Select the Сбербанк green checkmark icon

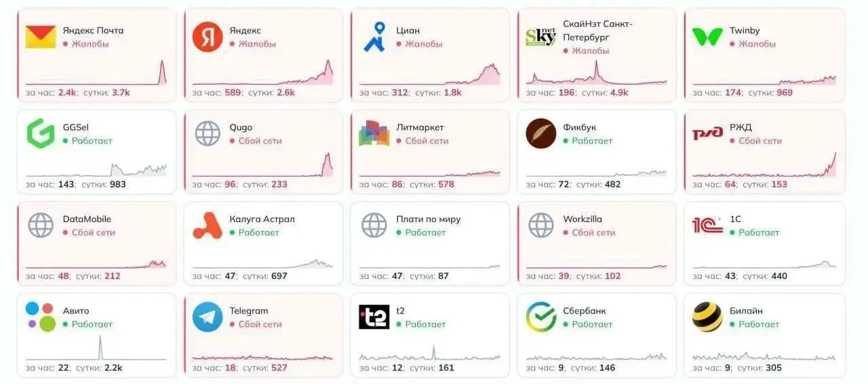coord(540,317)
